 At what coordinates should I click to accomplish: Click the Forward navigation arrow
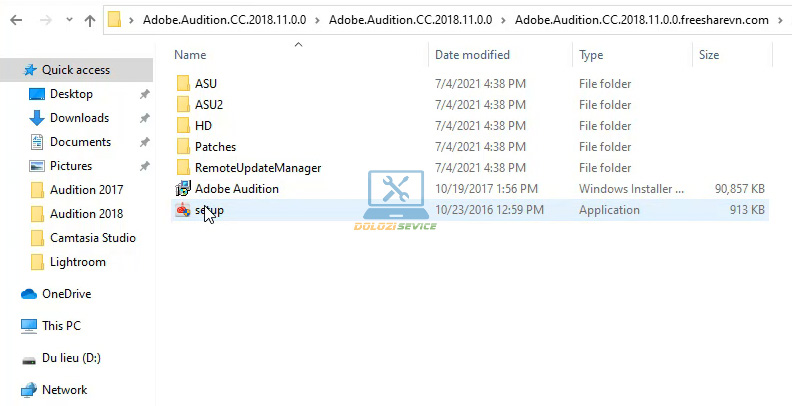coord(45,20)
